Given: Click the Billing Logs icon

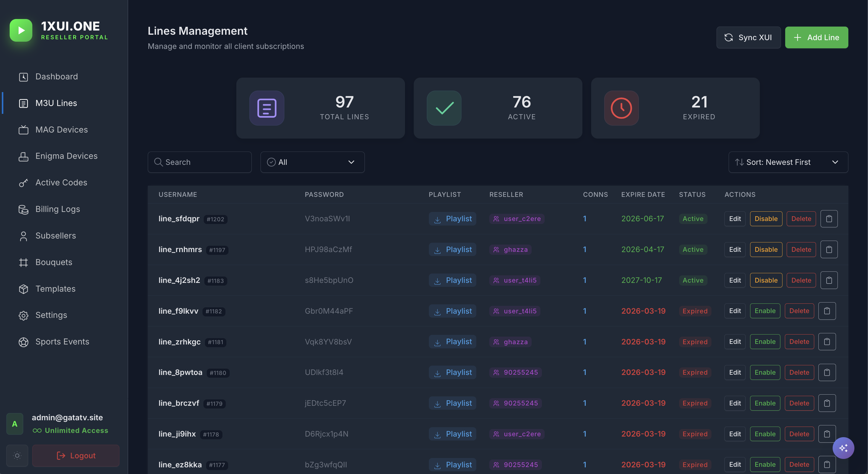Looking at the screenshot, I should (x=23, y=209).
